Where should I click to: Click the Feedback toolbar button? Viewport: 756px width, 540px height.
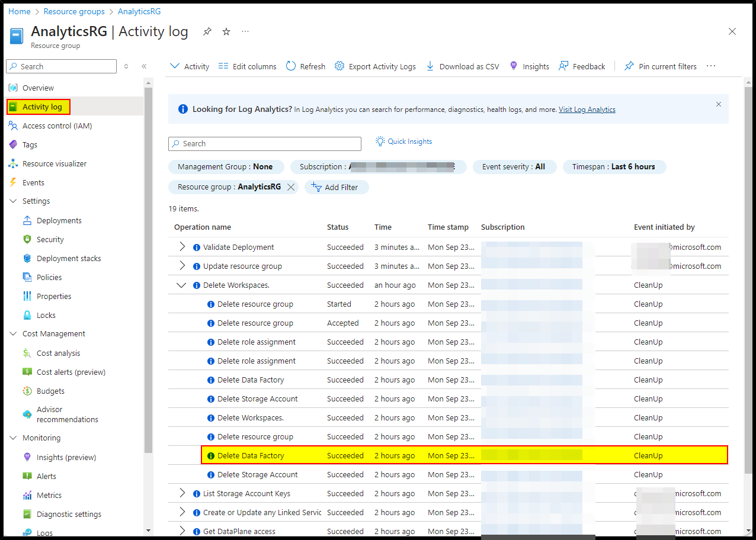click(x=582, y=66)
